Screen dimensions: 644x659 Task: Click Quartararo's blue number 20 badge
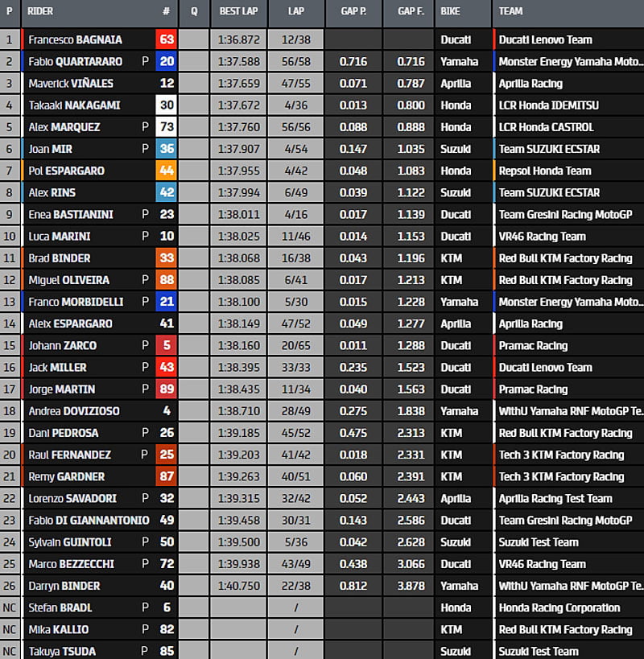pos(167,61)
